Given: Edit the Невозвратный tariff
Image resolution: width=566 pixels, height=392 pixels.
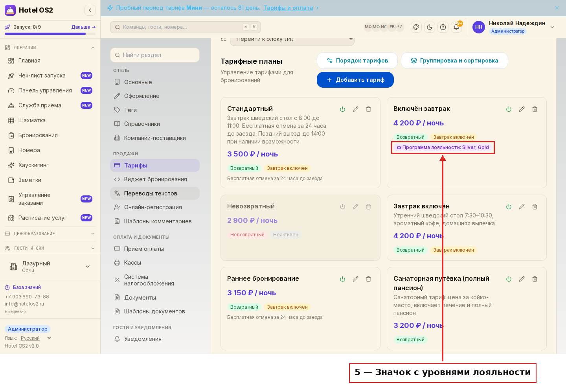Looking at the screenshot, I should coord(355,207).
